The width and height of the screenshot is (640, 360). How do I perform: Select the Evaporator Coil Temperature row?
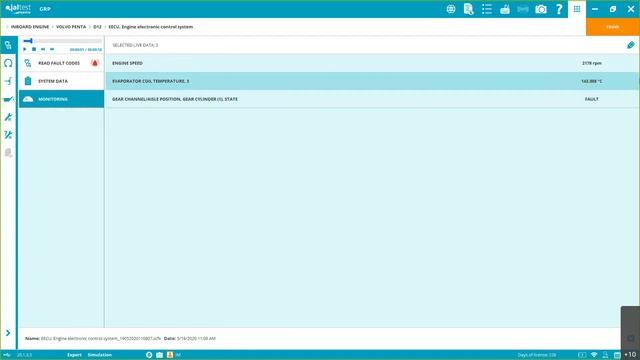[372, 81]
